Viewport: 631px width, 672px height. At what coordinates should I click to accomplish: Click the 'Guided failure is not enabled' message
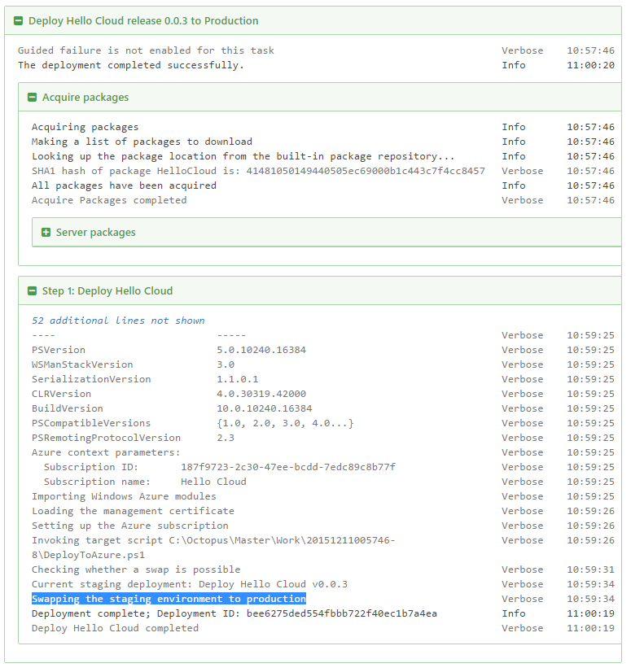coord(146,50)
